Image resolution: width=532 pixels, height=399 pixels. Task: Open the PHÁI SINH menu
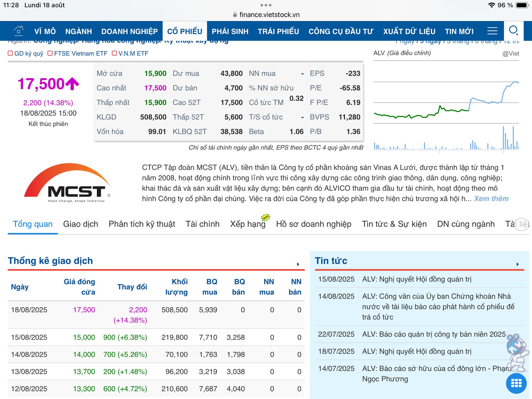(x=230, y=31)
